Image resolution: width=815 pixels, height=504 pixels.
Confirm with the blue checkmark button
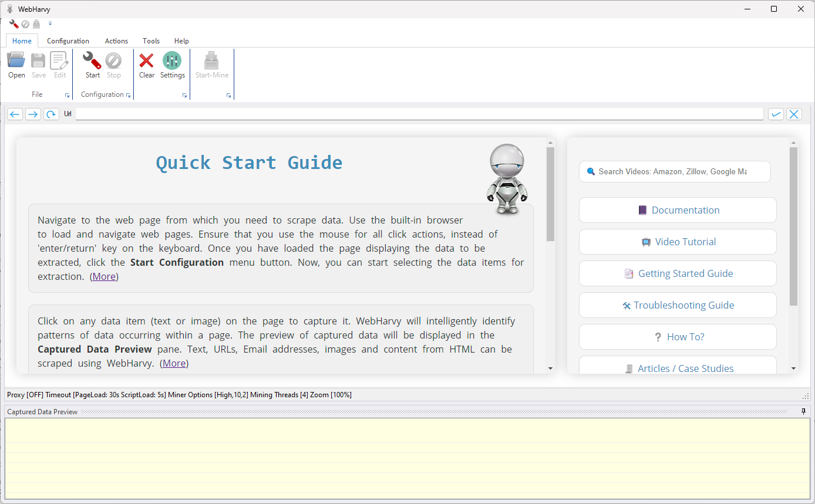point(776,114)
